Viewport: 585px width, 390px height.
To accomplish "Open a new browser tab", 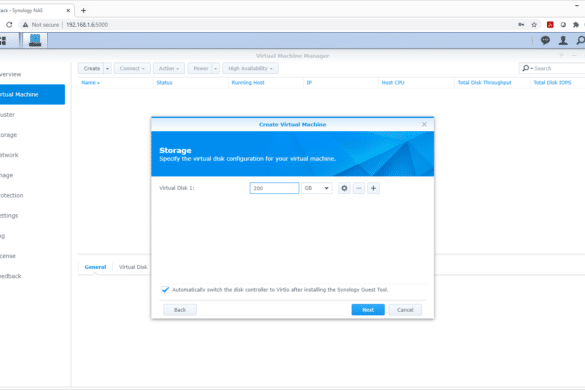I will [83, 10].
